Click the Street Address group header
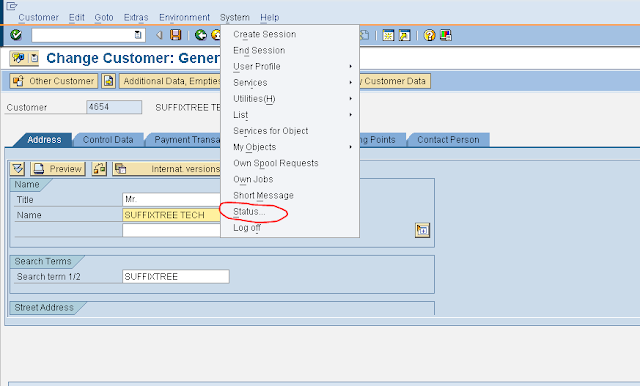Image resolution: width=640 pixels, height=386 pixels. (44, 308)
